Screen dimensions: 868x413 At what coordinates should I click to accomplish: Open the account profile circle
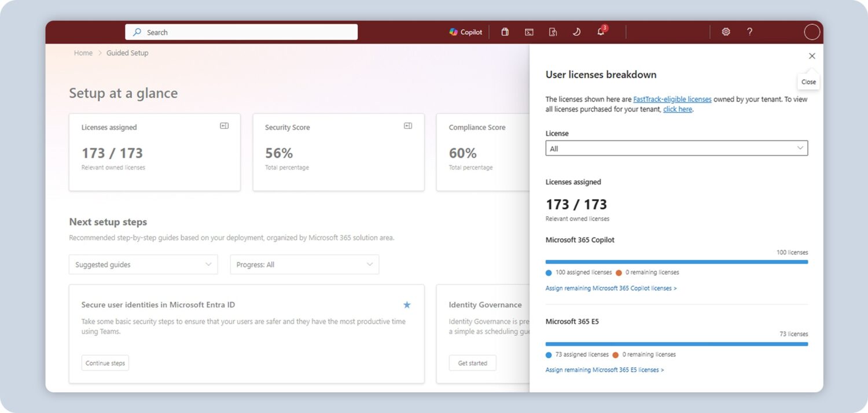click(812, 32)
